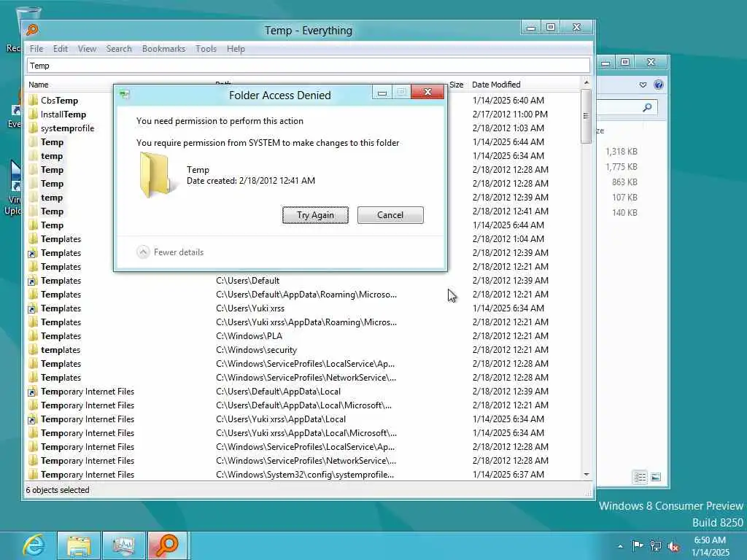This screenshot has height=560, width=747.
Task: Click the Everything search box containing Temp
Action: 309,66
